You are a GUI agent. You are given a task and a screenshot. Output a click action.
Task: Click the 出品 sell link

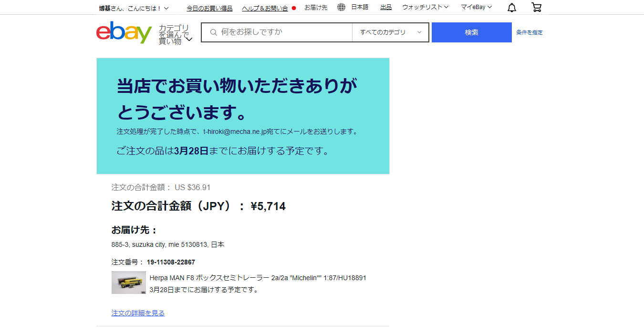click(x=386, y=7)
